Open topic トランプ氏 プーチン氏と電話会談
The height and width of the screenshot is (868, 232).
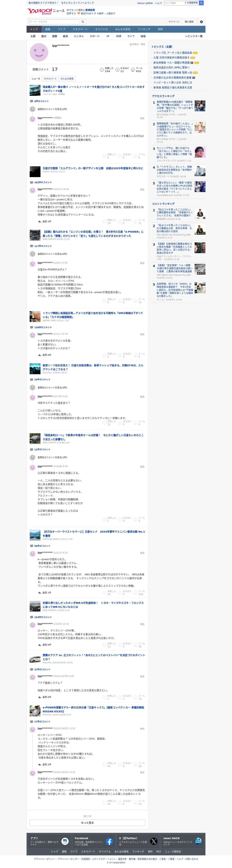click(x=173, y=52)
